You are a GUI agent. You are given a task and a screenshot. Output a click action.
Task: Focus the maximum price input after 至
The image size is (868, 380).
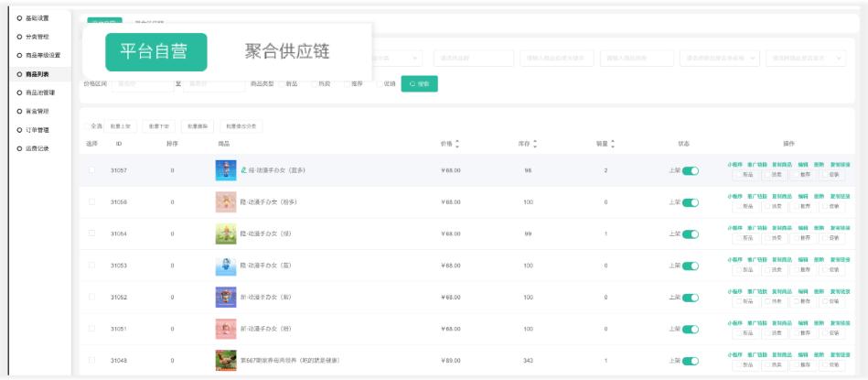(214, 84)
